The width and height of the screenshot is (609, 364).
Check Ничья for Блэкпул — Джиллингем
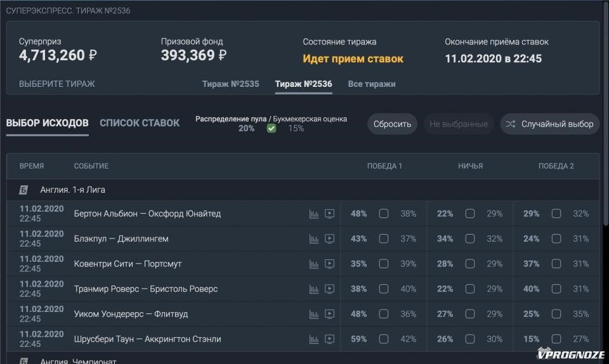(x=470, y=238)
